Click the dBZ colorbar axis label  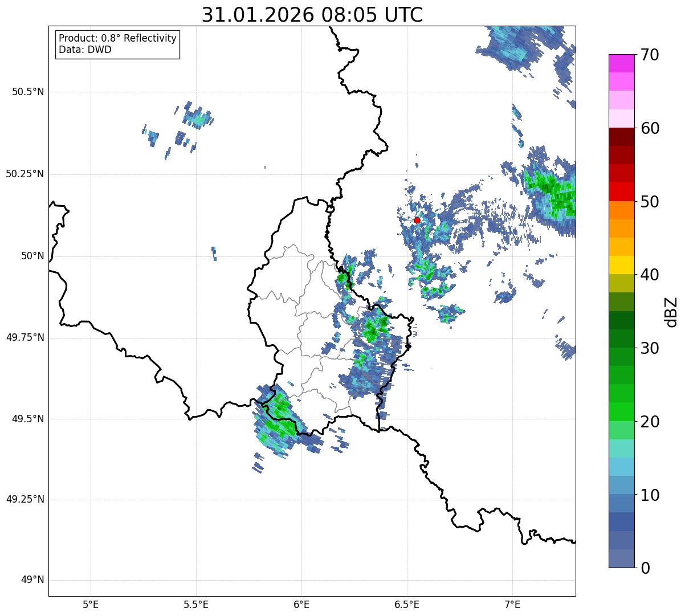pos(671,311)
